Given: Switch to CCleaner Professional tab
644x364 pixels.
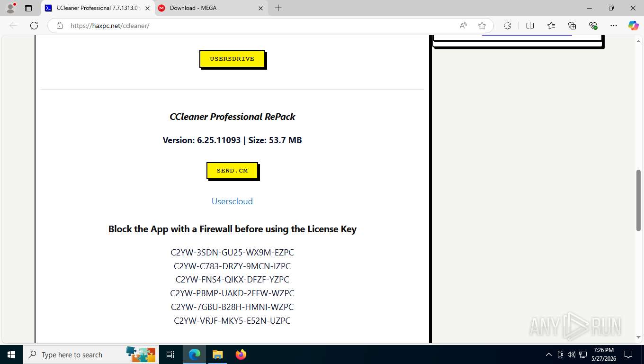Looking at the screenshot, I should tap(98, 8).
